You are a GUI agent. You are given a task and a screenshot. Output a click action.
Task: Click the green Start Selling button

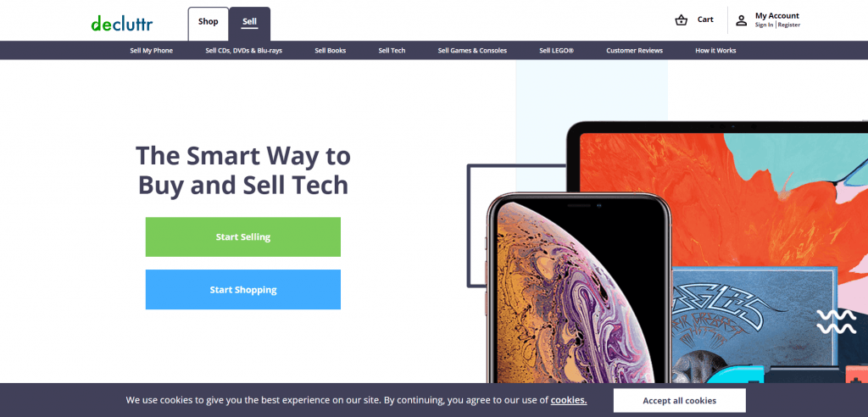tap(243, 237)
